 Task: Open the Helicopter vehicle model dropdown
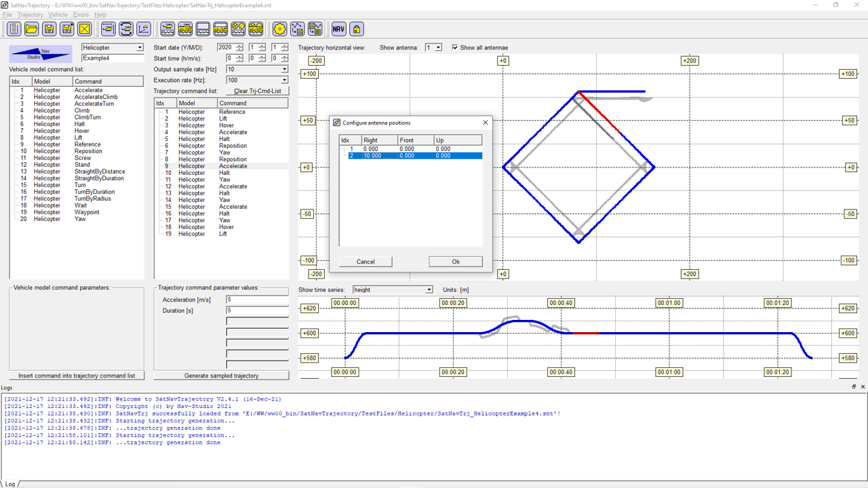pos(140,48)
